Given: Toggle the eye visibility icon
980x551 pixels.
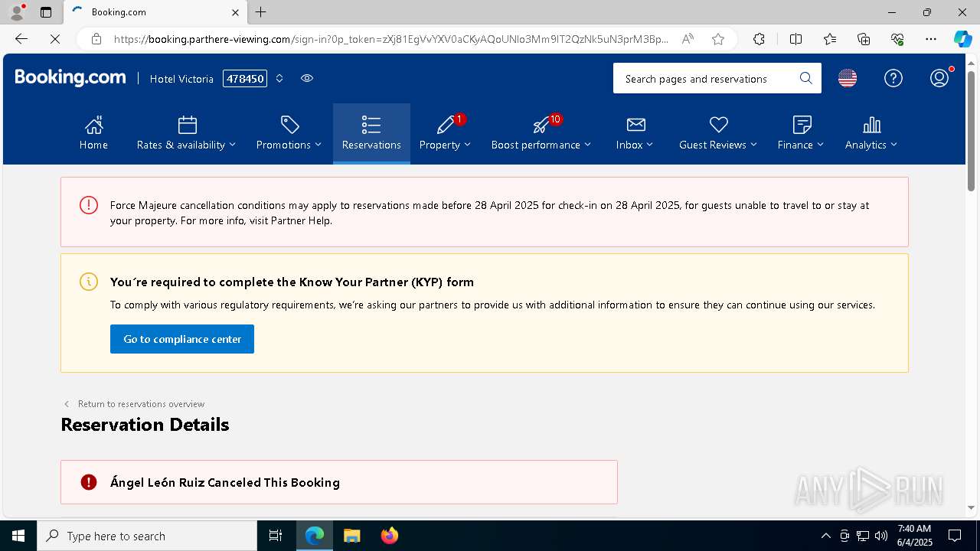Looking at the screenshot, I should click(x=307, y=78).
